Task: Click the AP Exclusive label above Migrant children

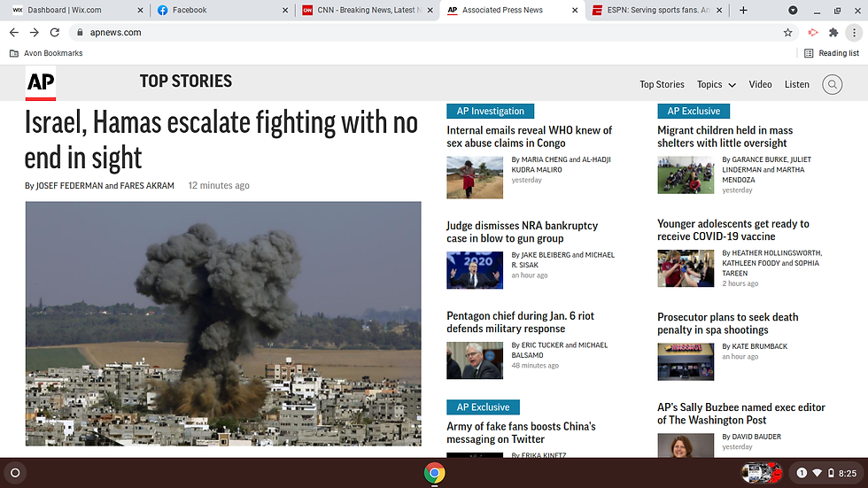Action: (694, 112)
